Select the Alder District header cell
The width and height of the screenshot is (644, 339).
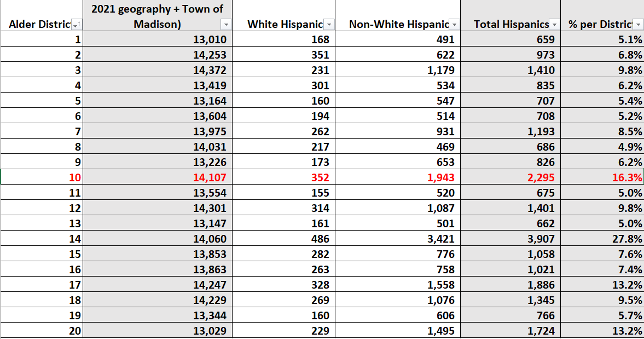[42, 16]
